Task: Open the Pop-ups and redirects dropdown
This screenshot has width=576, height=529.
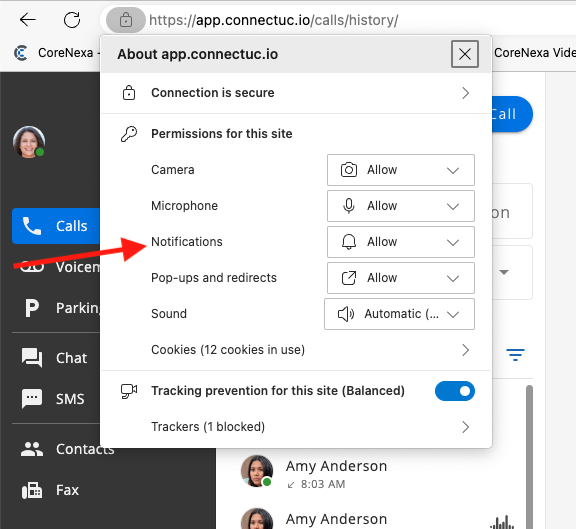Action: [401, 278]
